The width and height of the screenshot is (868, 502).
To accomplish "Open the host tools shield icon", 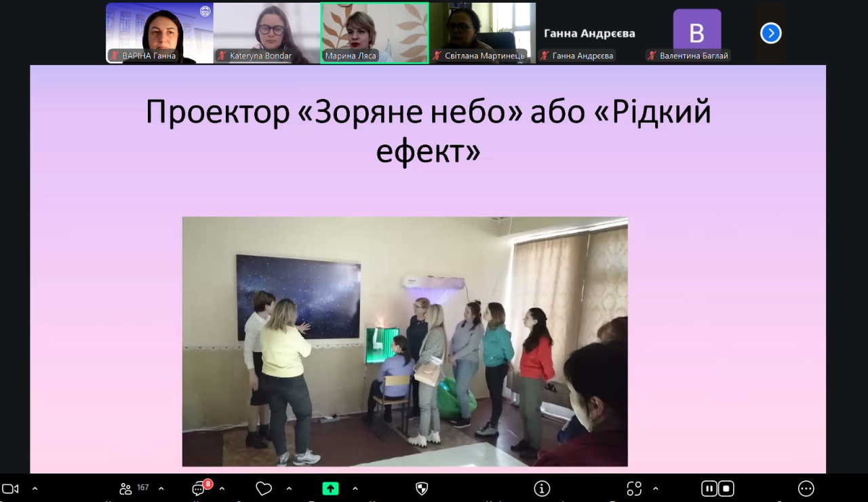I will point(422,488).
